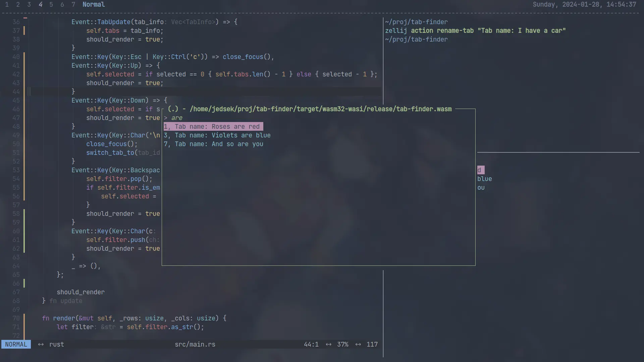Click line number 44 in gutter
The image size is (644, 362).
click(x=16, y=92)
